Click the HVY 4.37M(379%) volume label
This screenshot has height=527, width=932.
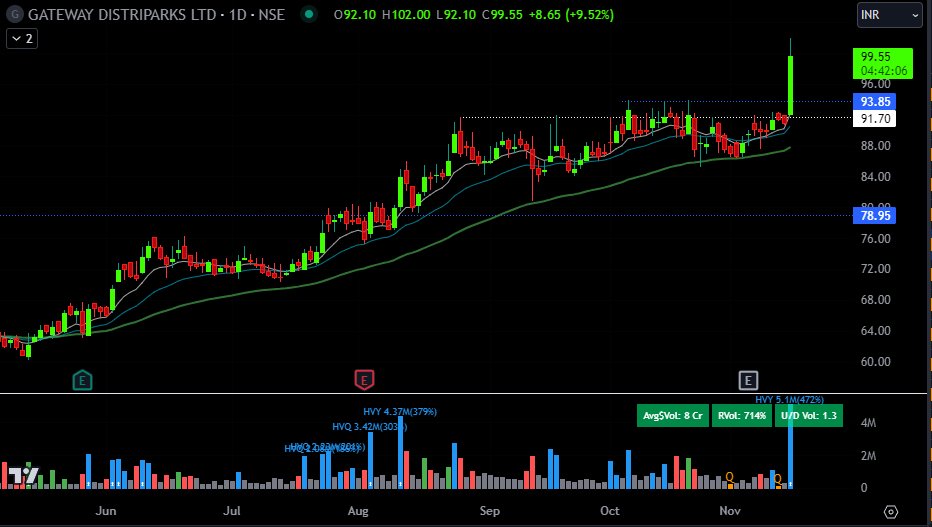point(400,411)
